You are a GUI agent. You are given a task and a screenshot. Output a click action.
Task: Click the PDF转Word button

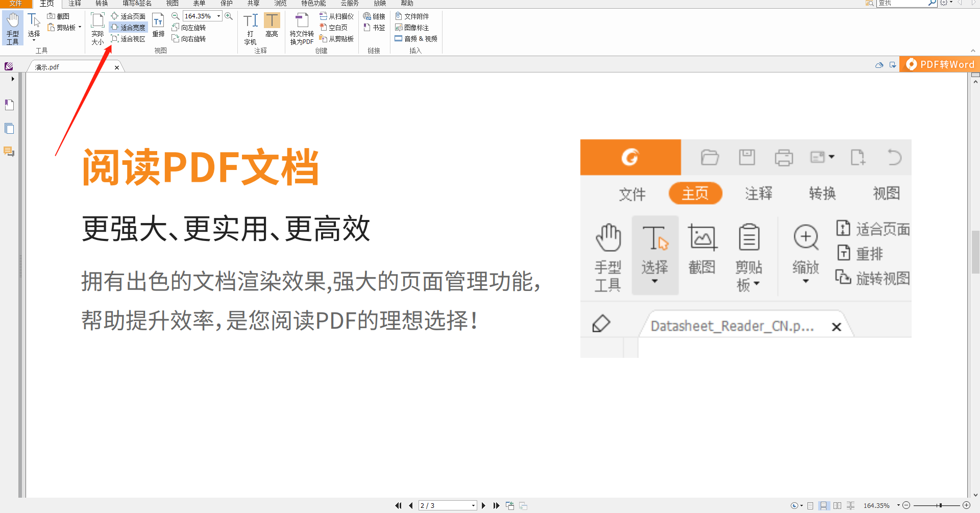point(939,64)
